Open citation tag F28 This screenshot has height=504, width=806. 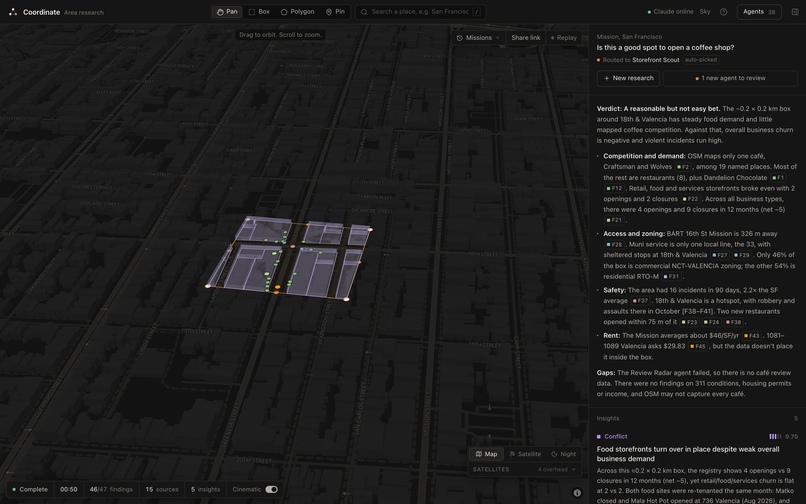[x=614, y=245]
